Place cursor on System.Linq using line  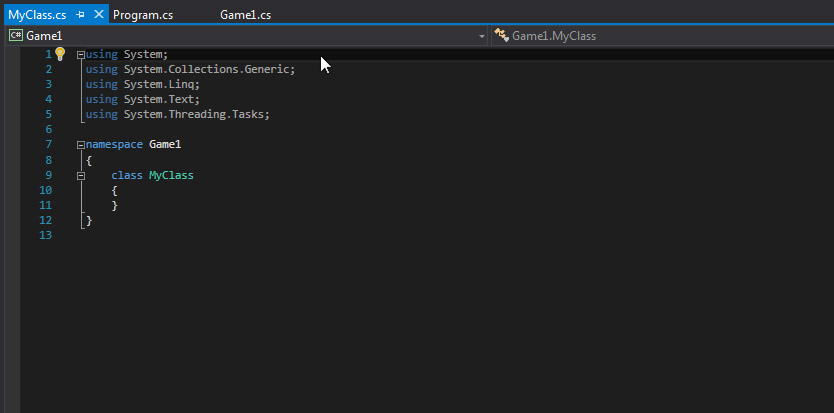(161, 84)
